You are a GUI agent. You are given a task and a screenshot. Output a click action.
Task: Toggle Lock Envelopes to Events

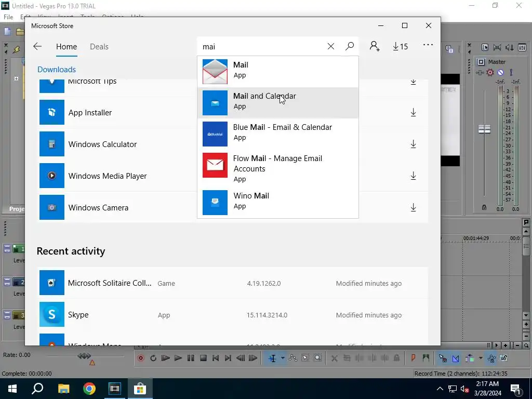pos(491,358)
